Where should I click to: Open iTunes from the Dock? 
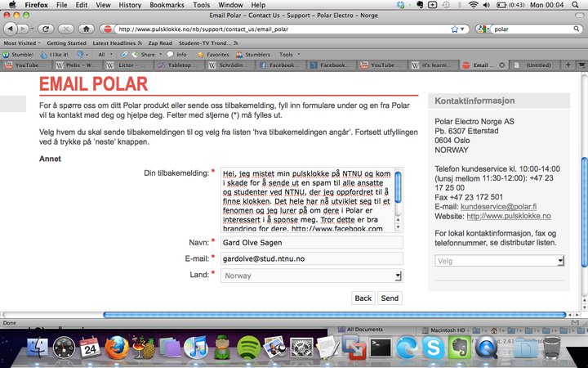(x=196, y=348)
